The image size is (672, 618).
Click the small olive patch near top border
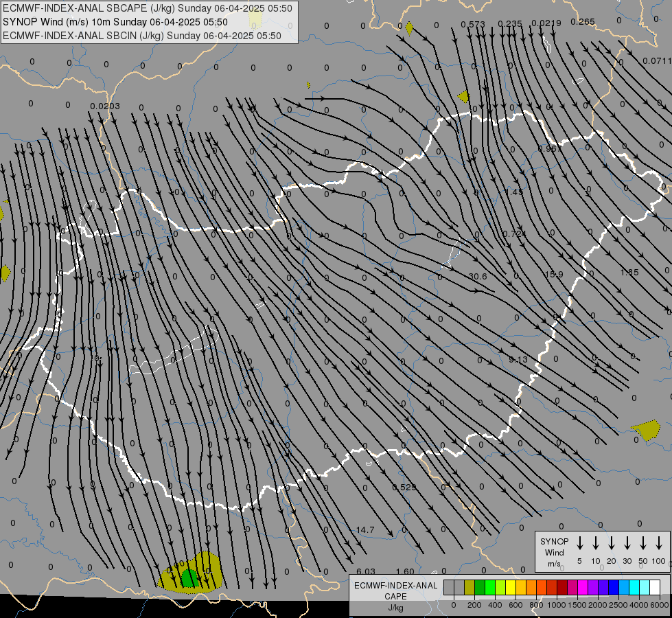coord(409,28)
